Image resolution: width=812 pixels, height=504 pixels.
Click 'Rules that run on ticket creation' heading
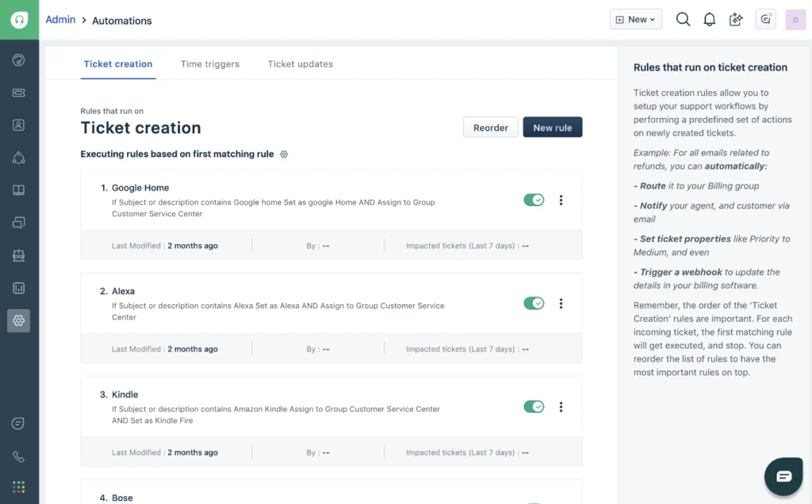click(710, 67)
